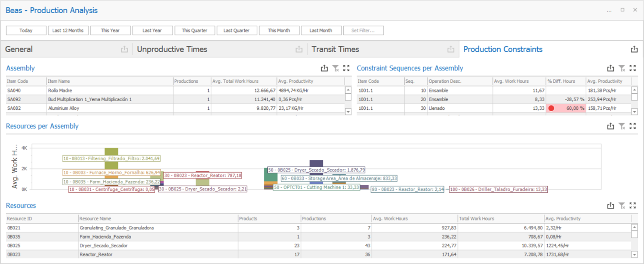Apply the This Quarter time range
The height and width of the screenshot is (264, 644).
pyautogui.click(x=195, y=30)
